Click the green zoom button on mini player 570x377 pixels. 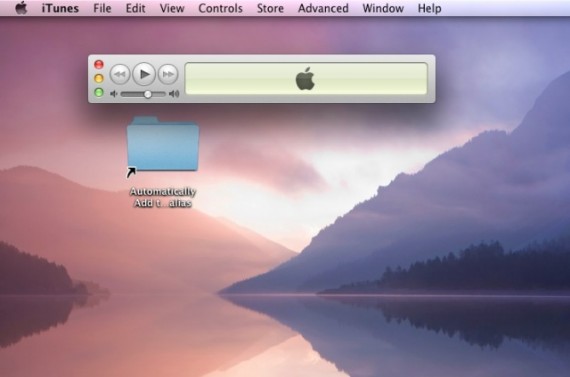[99, 92]
